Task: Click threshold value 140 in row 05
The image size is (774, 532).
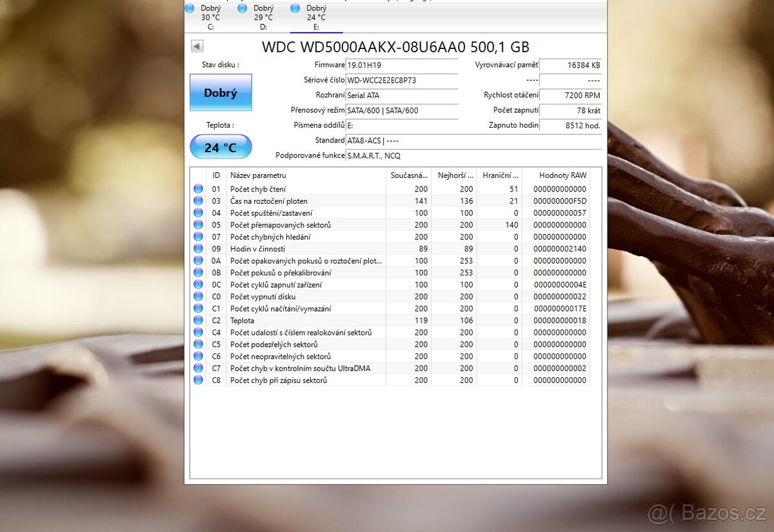Action: point(511,225)
